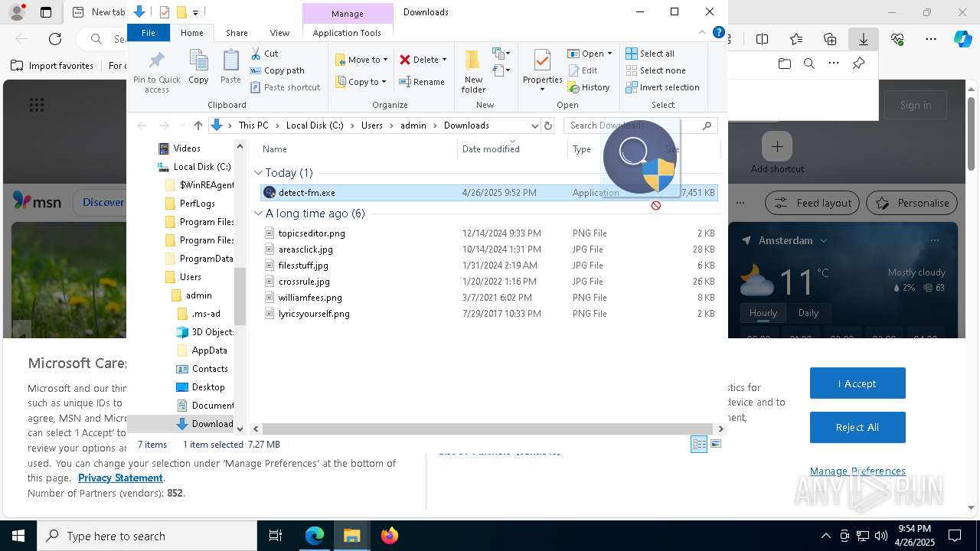The width and height of the screenshot is (980, 551).
Task: Select Daily weather tab
Action: [808, 313]
